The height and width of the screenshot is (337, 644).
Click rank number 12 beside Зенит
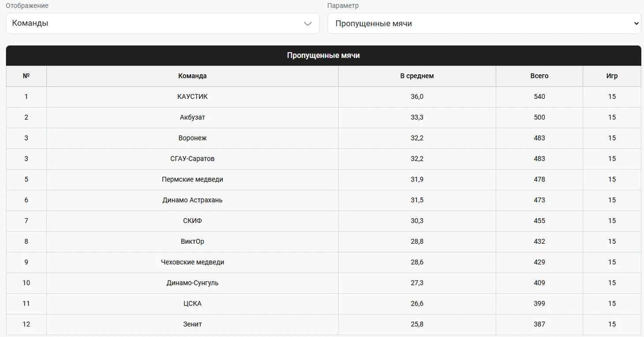[26, 324]
